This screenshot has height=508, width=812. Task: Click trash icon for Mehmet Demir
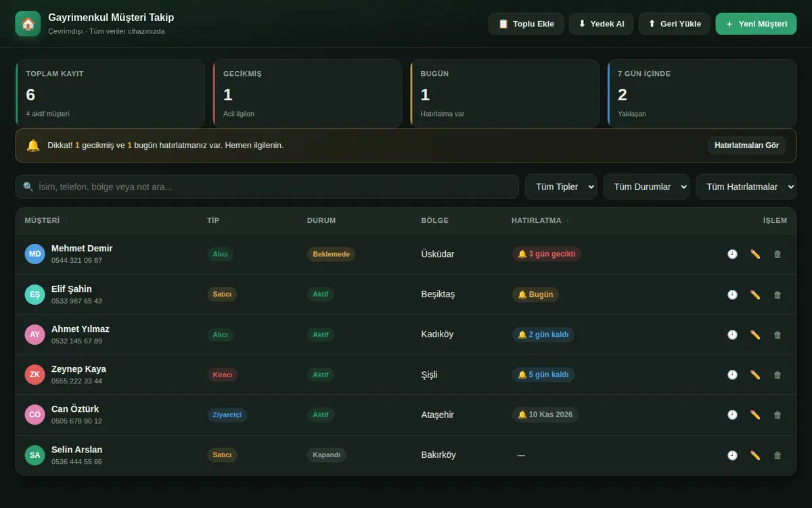[777, 254]
